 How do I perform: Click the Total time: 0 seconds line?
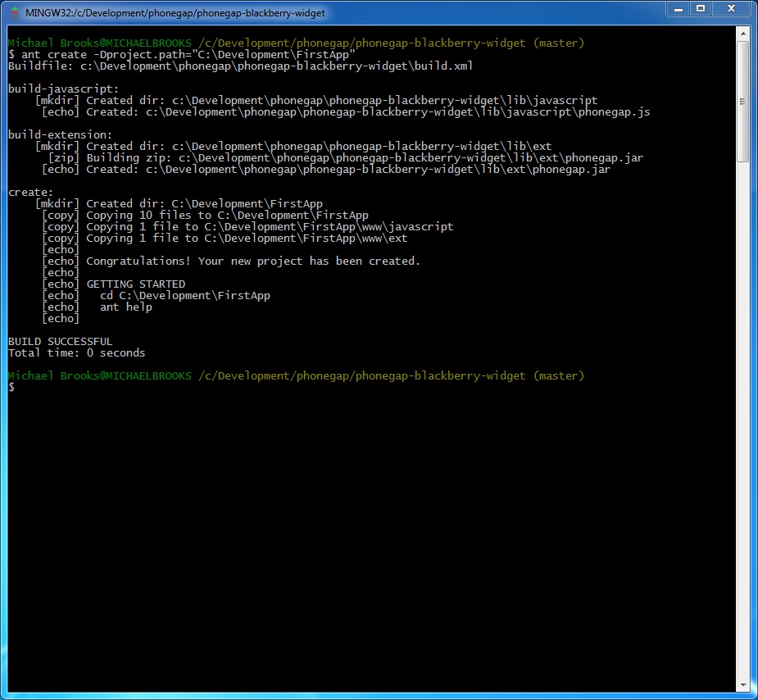(76, 353)
